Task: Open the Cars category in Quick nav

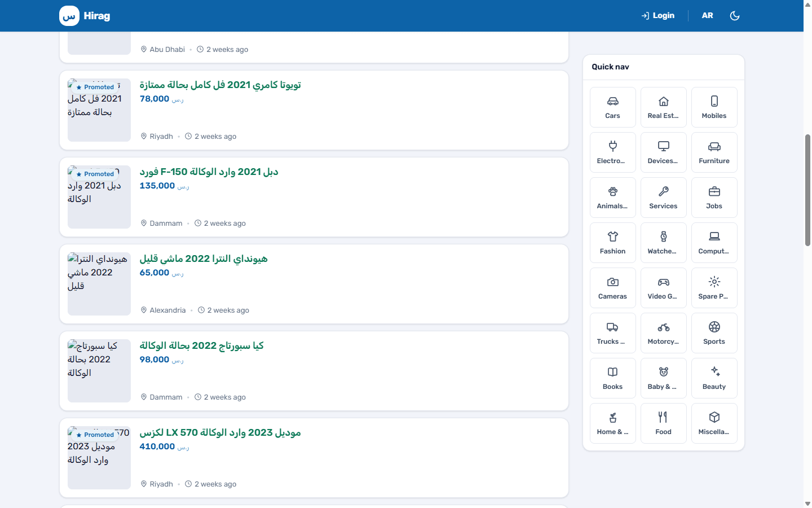Action: point(612,107)
